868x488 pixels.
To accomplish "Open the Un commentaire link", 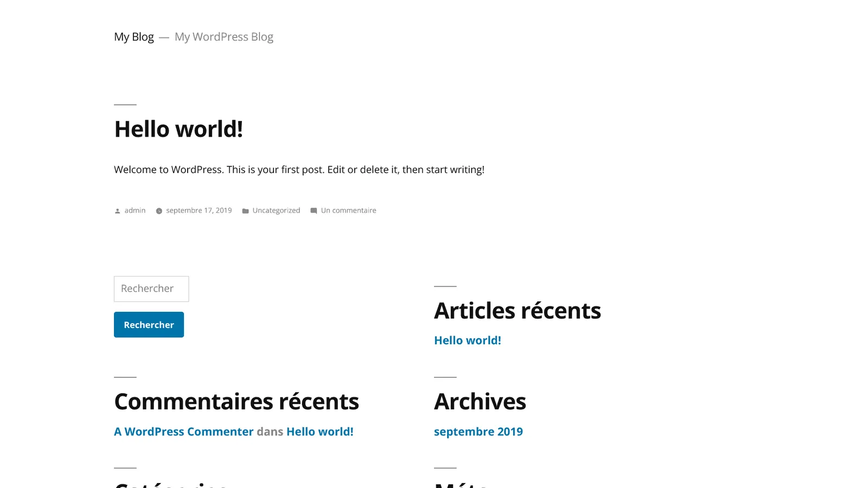I will [348, 210].
